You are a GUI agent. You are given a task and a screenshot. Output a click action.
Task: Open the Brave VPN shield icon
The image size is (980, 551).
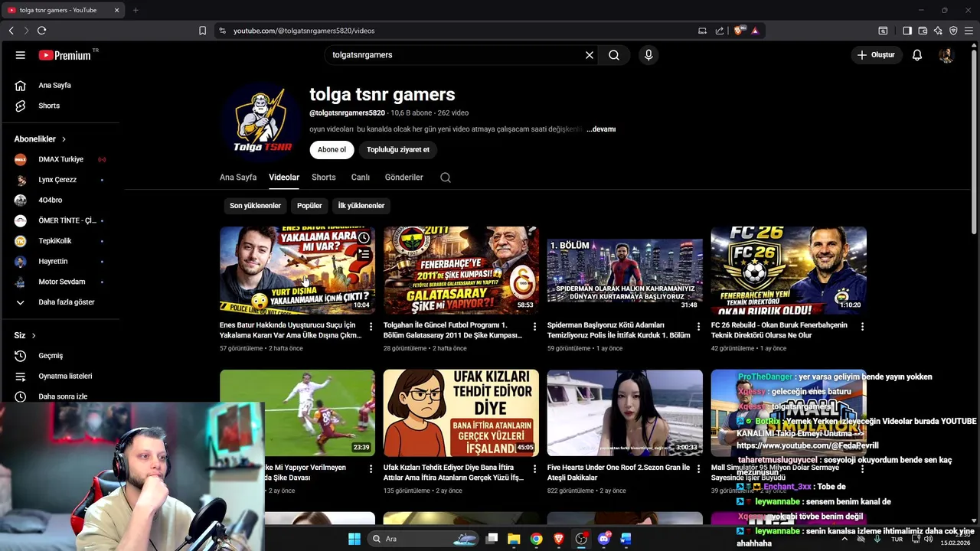(x=953, y=31)
